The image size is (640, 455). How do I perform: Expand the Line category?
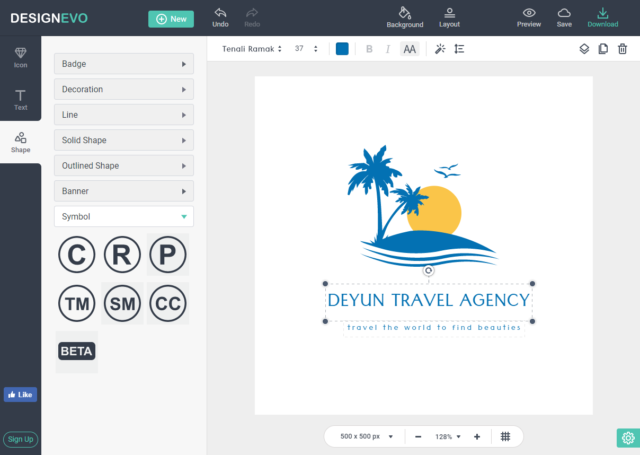click(124, 115)
